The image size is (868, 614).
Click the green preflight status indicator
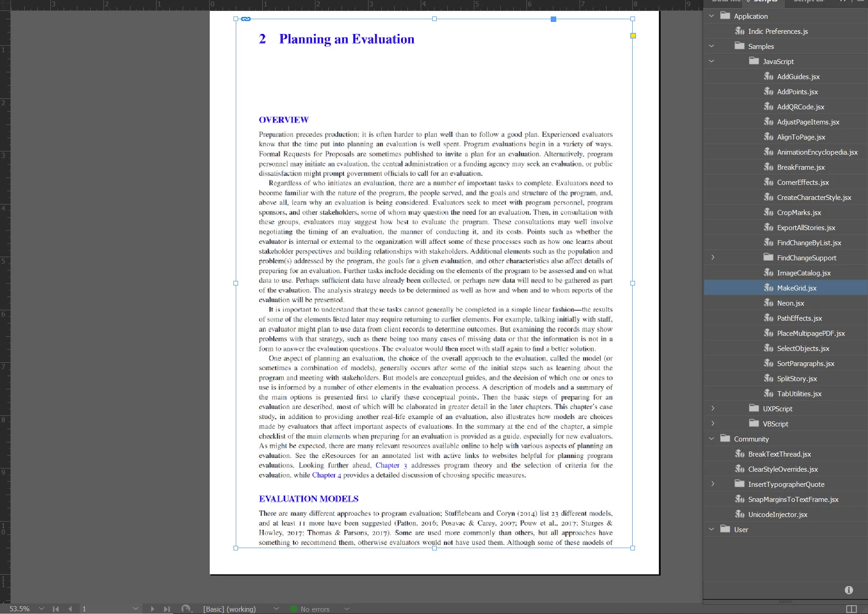tap(293, 609)
